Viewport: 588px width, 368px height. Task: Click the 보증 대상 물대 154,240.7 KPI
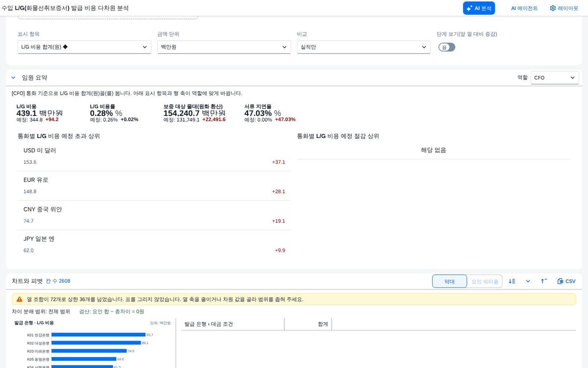[x=195, y=113]
